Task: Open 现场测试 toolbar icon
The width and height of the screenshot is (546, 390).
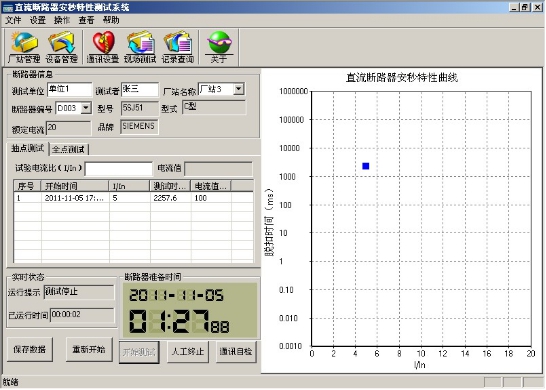Action: [140, 47]
